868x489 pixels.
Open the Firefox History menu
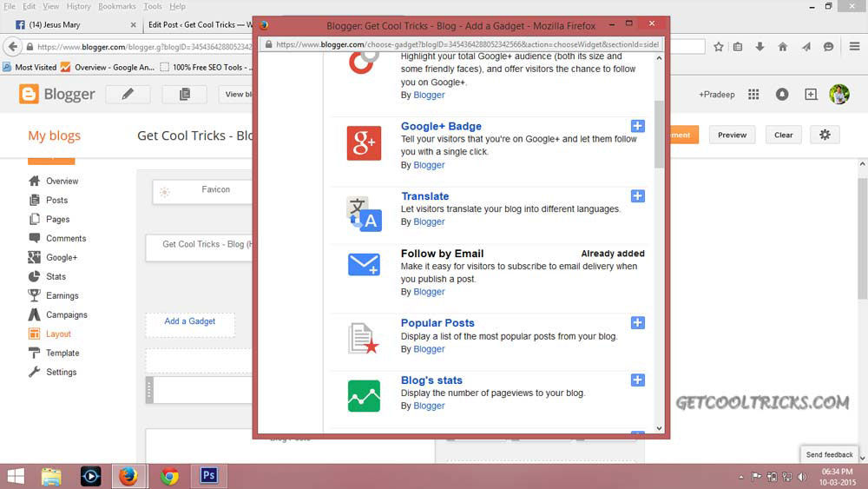(x=78, y=6)
